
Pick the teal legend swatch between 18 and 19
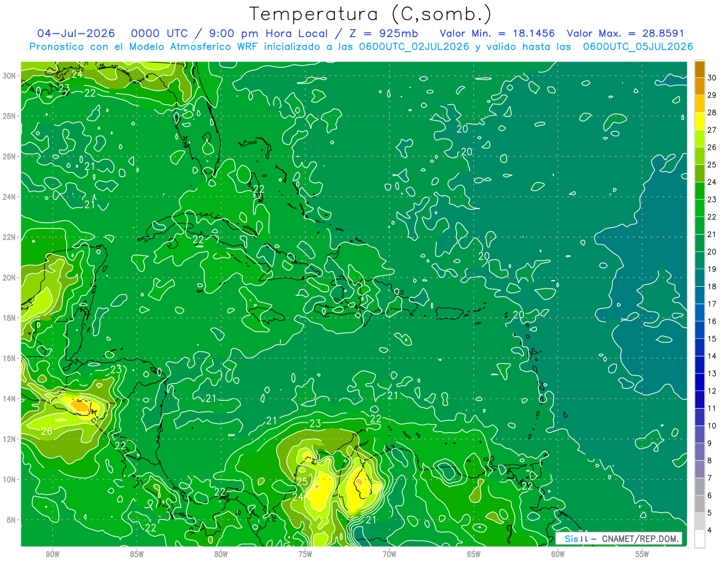(699, 278)
